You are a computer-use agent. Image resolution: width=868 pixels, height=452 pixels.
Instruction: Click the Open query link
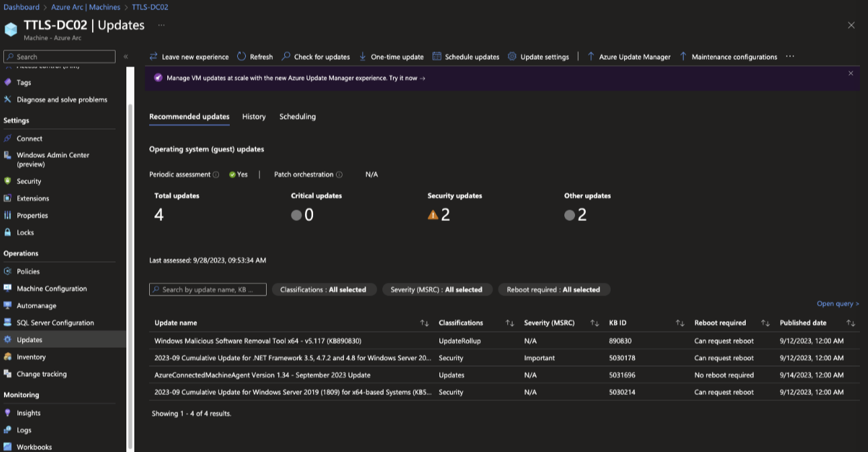point(838,304)
